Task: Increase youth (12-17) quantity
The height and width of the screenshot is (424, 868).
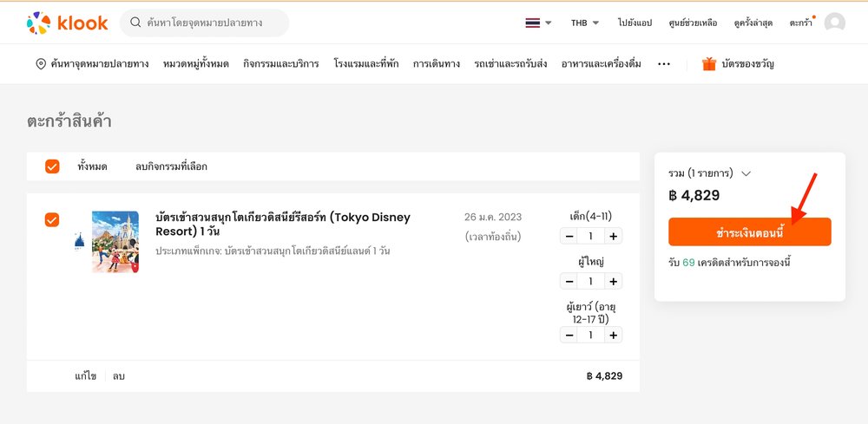Action: point(614,335)
